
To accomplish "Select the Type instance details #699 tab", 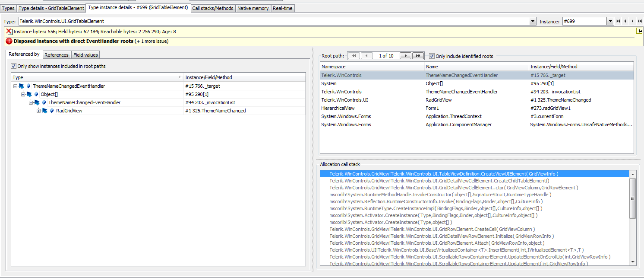I will pyautogui.click(x=138, y=8).
